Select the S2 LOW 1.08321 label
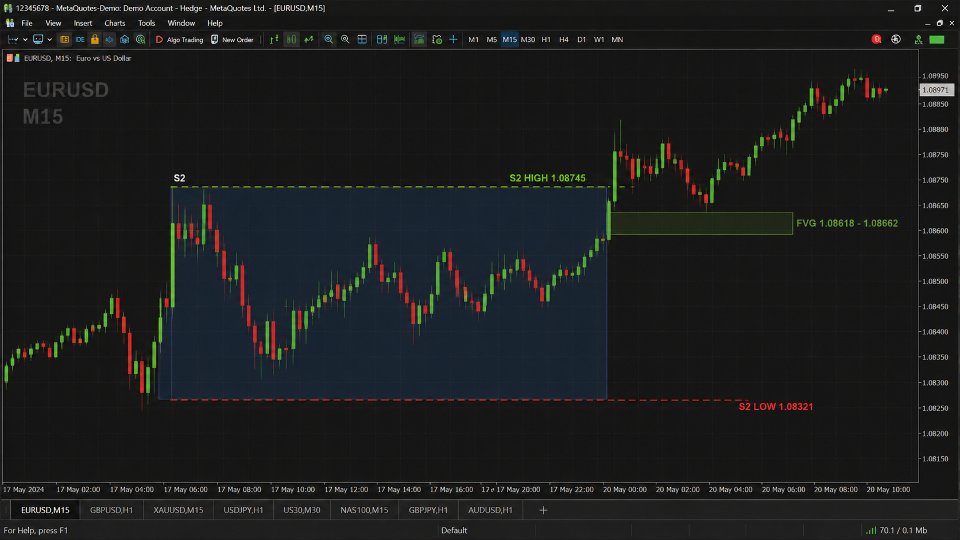Viewport: 960px width, 540px height. coord(776,407)
